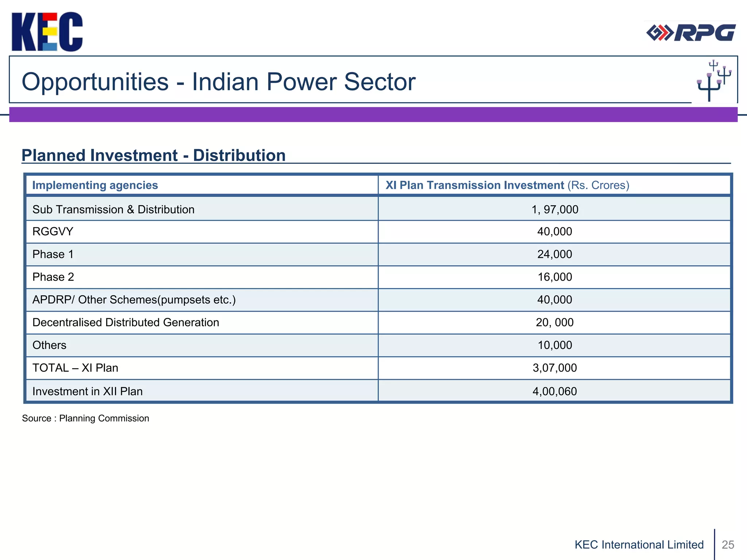This screenshot has width=747, height=560.
Task: Select the 'Sub Transmission & Distribution' row label
Action: 113,210
